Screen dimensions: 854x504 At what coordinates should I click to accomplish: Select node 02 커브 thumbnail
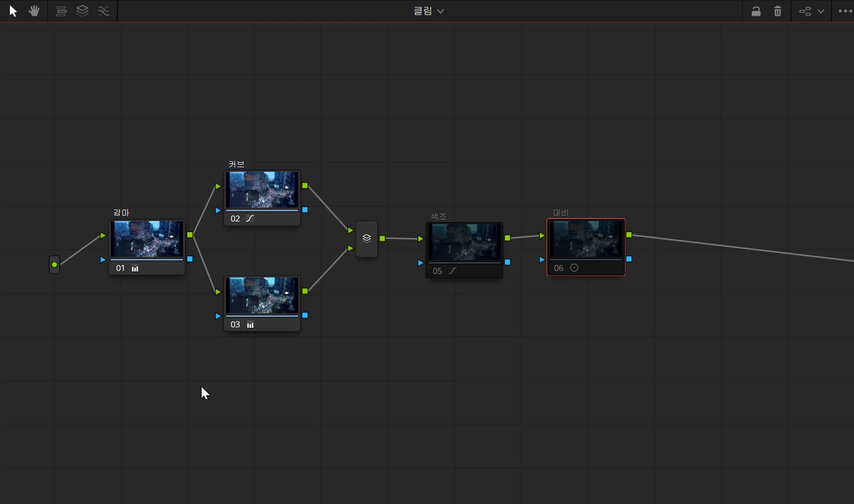tap(262, 190)
